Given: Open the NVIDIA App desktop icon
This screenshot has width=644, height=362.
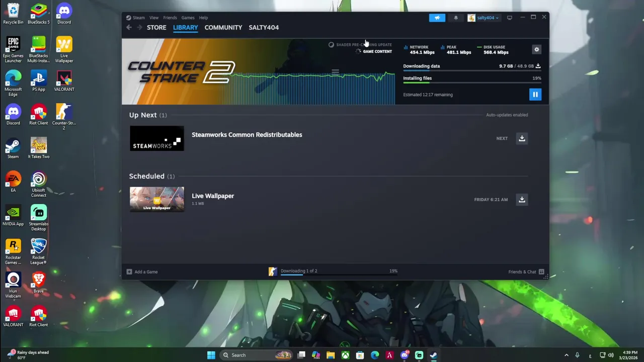Looking at the screenshot, I should tap(13, 216).
